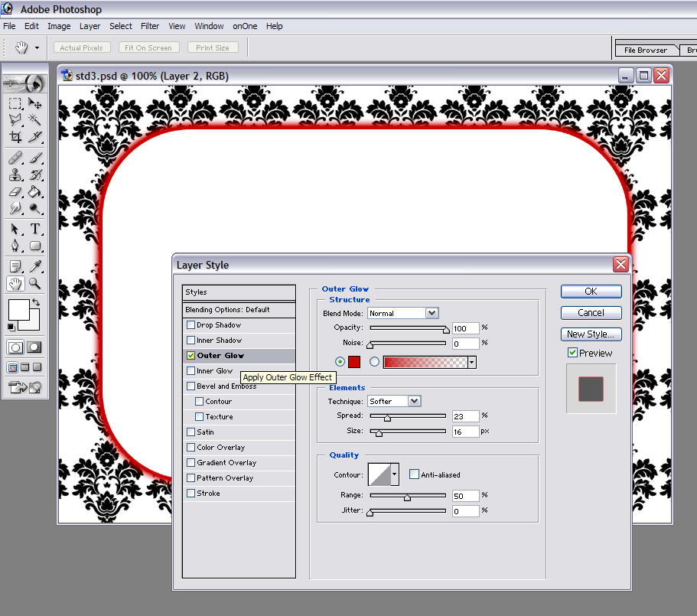Open the Filter menu
The height and width of the screenshot is (616, 697).
(x=150, y=26)
